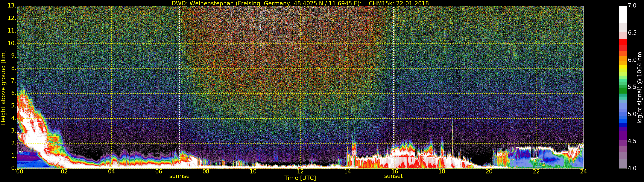
Task: Click the height-axis tick label '12.'
Action: click(x=12, y=18)
